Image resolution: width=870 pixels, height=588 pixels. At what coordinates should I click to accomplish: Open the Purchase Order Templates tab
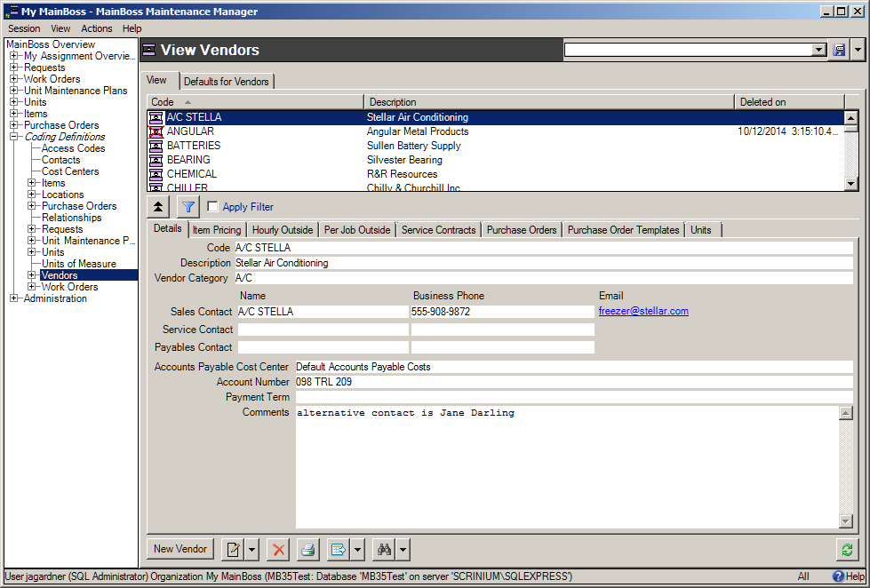(x=623, y=230)
